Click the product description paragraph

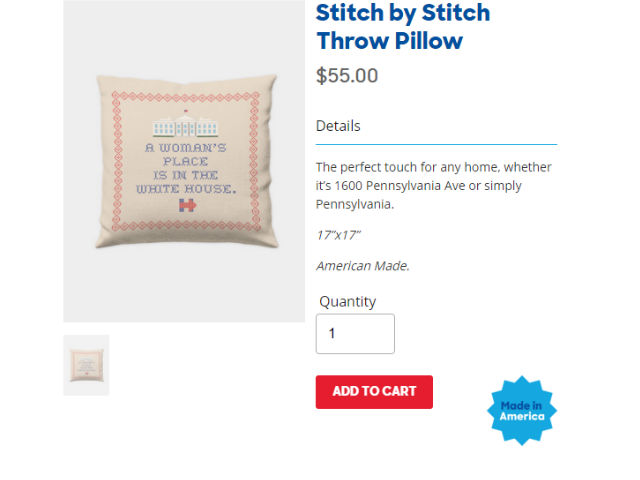434,185
